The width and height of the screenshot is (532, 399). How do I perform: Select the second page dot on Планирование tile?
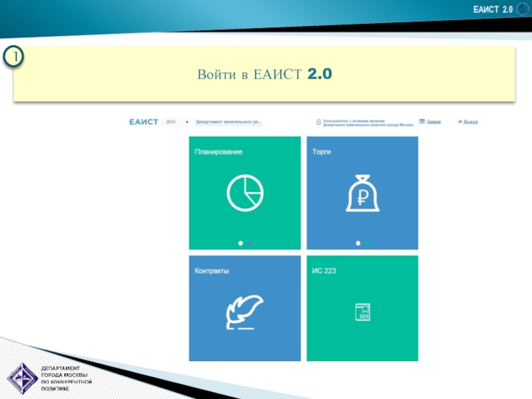[x=249, y=243]
